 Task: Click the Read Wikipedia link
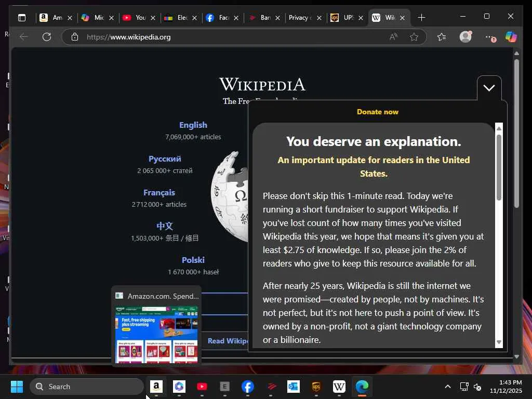(x=228, y=341)
